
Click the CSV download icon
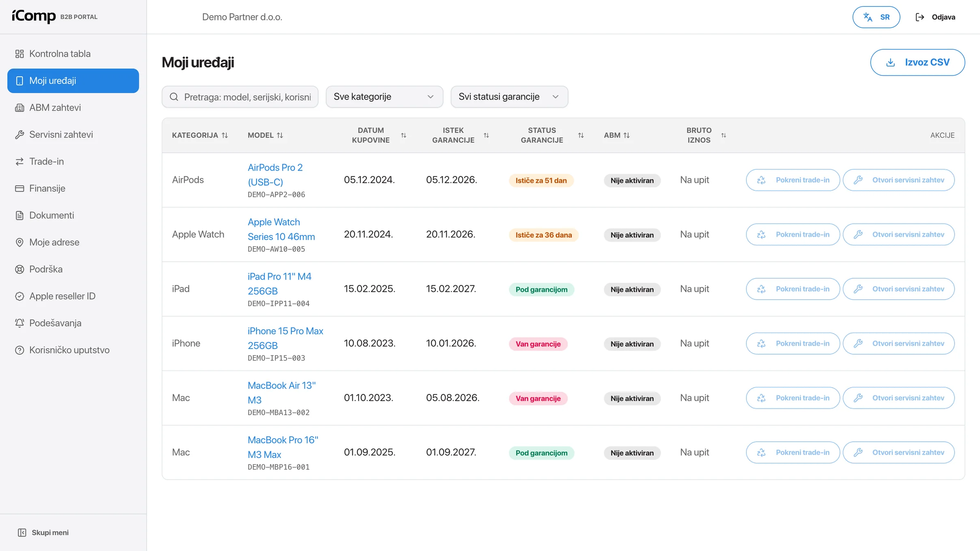(x=891, y=62)
